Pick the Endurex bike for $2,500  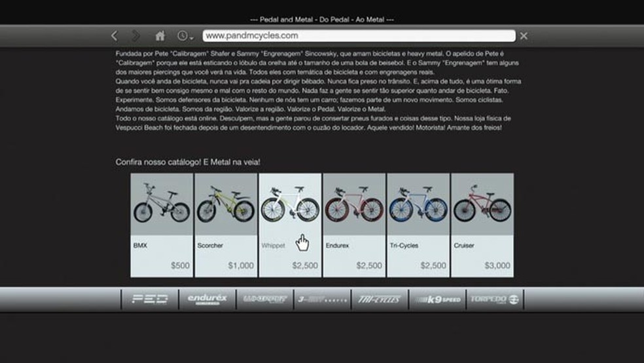354,225
